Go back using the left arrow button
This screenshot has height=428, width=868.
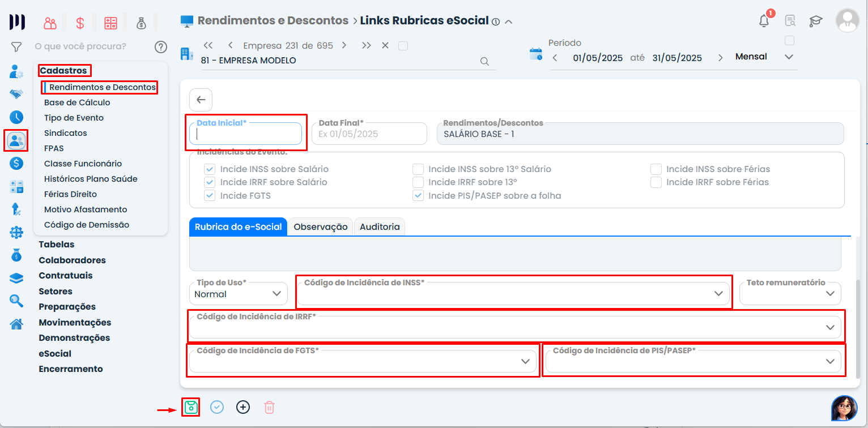pos(201,100)
